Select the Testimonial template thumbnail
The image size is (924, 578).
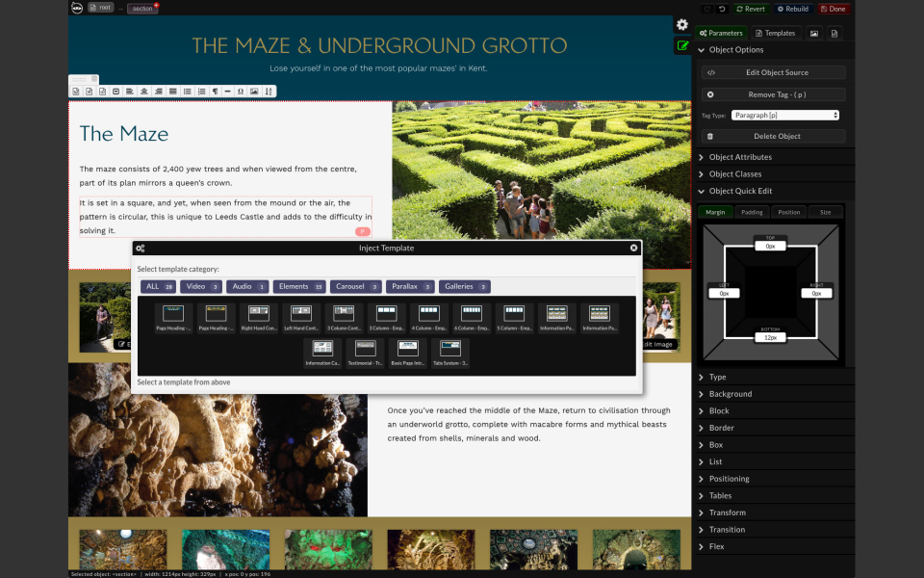(365, 353)
